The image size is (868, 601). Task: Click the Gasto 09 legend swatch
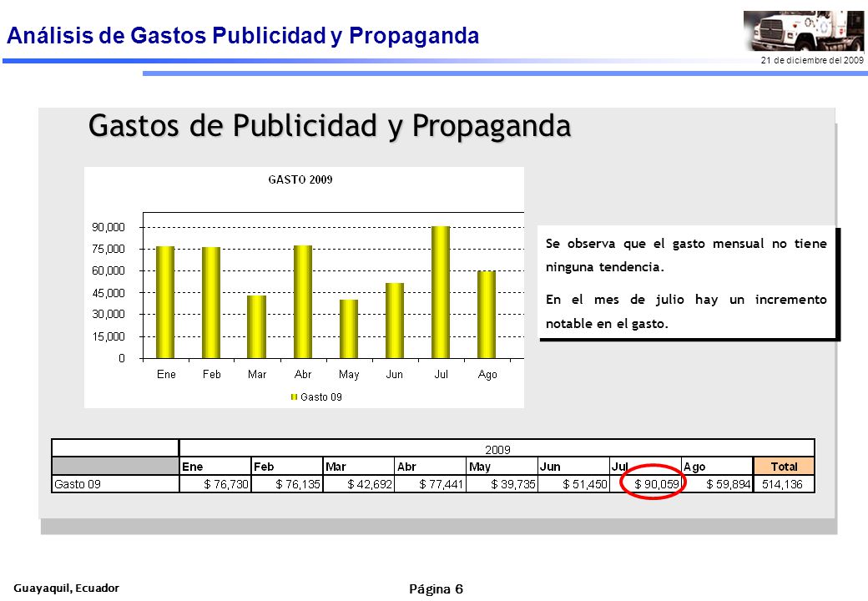(295, 396)
